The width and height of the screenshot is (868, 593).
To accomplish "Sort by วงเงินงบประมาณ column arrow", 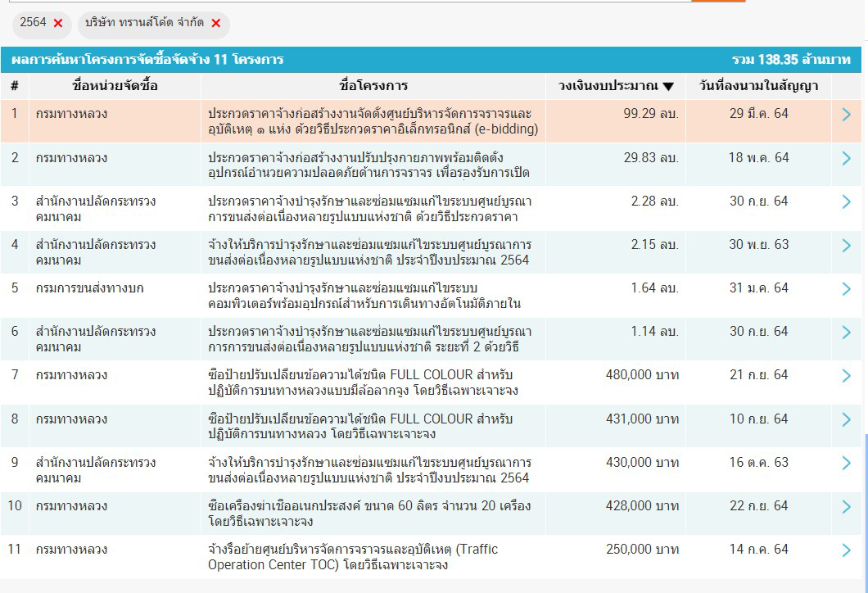I will [668, 87].
